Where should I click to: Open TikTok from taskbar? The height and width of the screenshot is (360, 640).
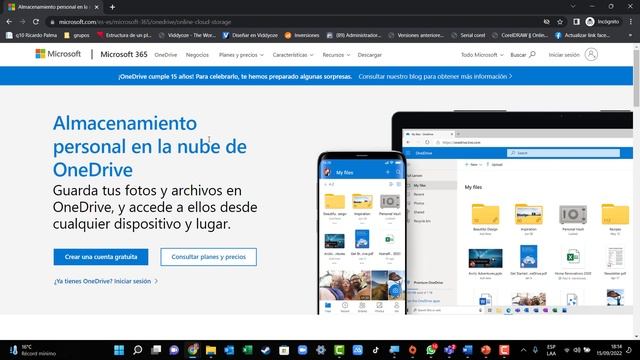pyautogui.click(x=376, y=350)
